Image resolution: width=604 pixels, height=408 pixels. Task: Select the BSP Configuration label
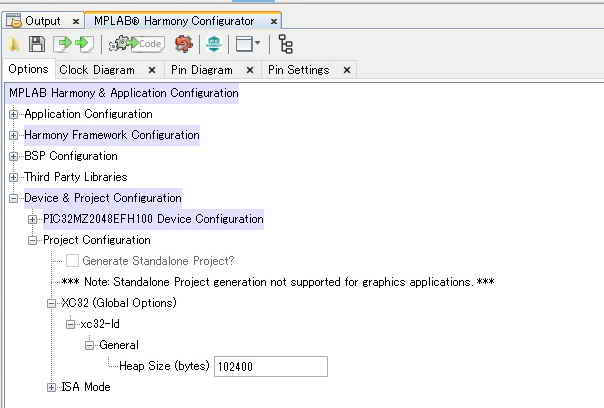tap(71, 156)
